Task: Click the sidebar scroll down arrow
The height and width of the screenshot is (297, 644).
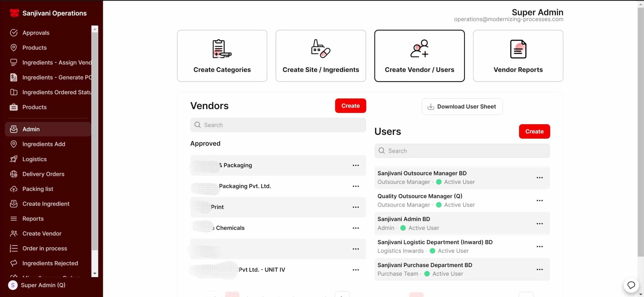Action: pos(94,273)
